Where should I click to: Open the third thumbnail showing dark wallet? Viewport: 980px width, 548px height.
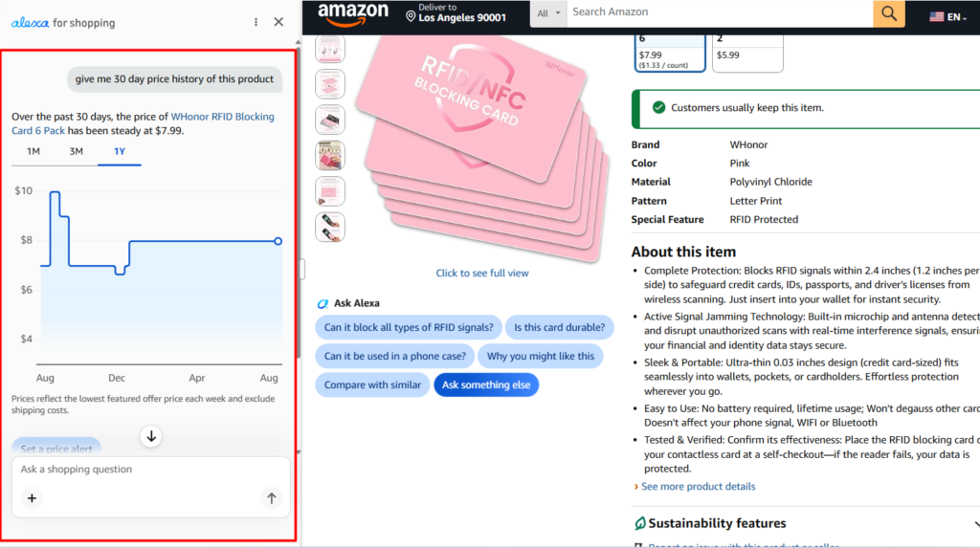pos(330,120)
